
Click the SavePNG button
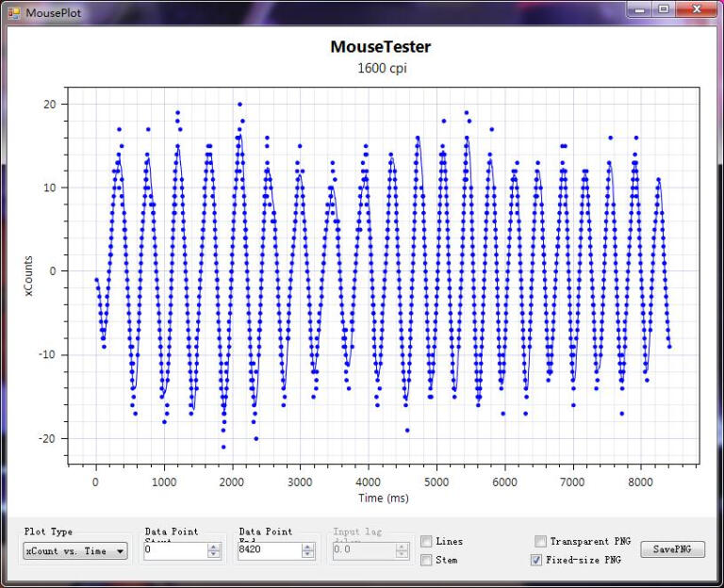[672, 549]
